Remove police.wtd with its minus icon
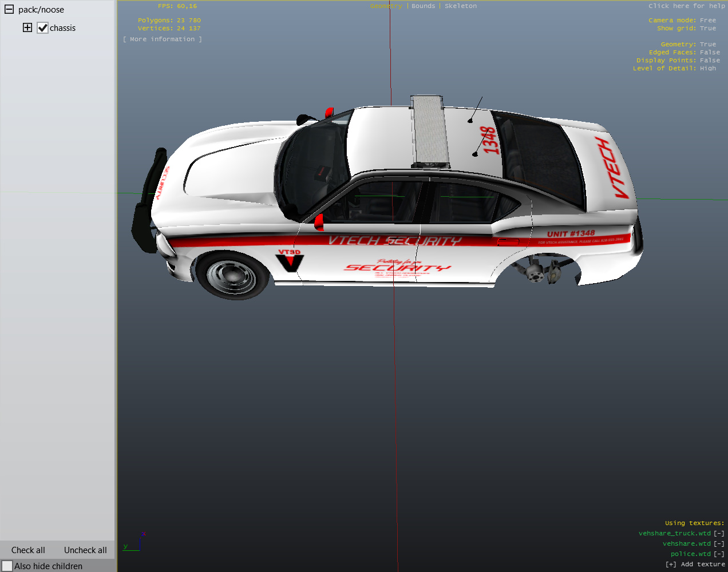728x572 pixels. pyautogui.click(x=719, y=554)
